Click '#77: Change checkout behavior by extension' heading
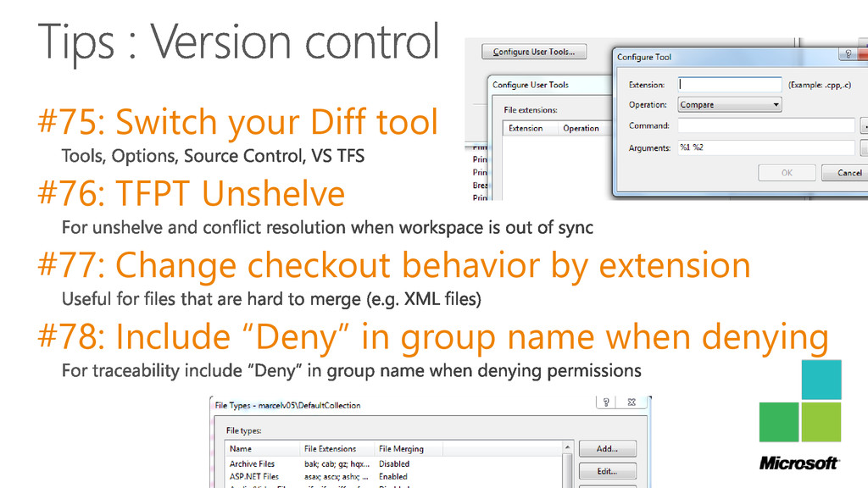Image resolution: width=868 pixels, height=488 pixels. 394,265
